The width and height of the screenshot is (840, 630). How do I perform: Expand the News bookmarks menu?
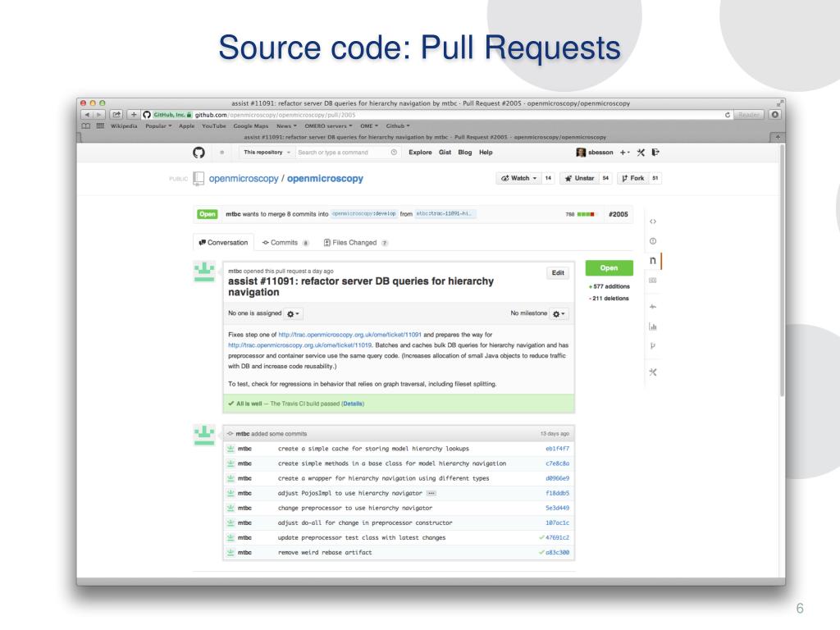286,126
